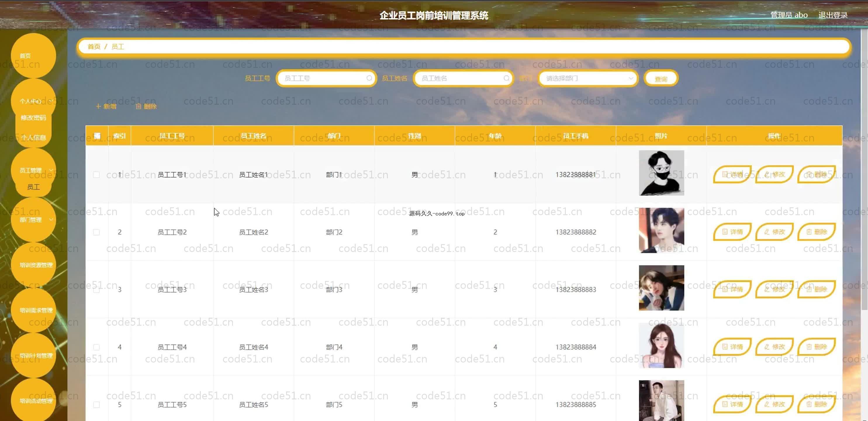This screenshot has width=868, height=421.
Task: Open the photo thumbnail of 员工姓名3
Action: (661, 288)
